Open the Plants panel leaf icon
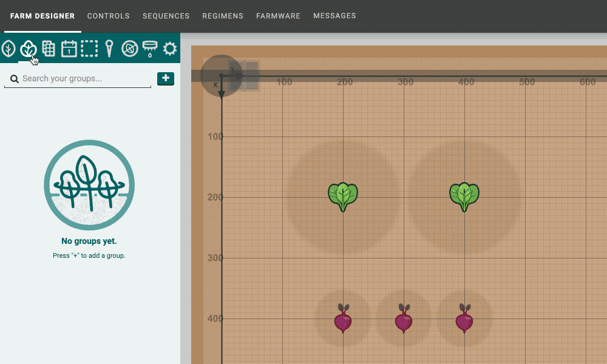This screenshot has height=364, width=607. pos(8,49)
